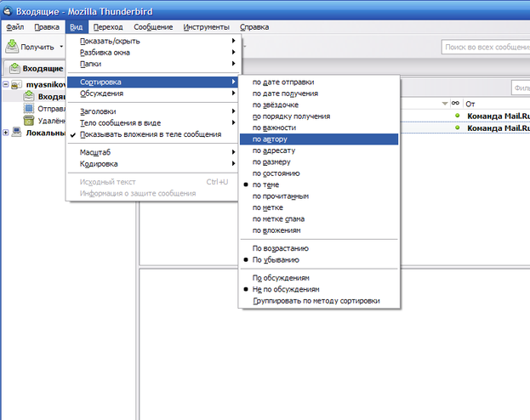This screenshot has height=420, width=530.
Task: Click the 'Сортировка' menu entry
Action: click(153, 82)
